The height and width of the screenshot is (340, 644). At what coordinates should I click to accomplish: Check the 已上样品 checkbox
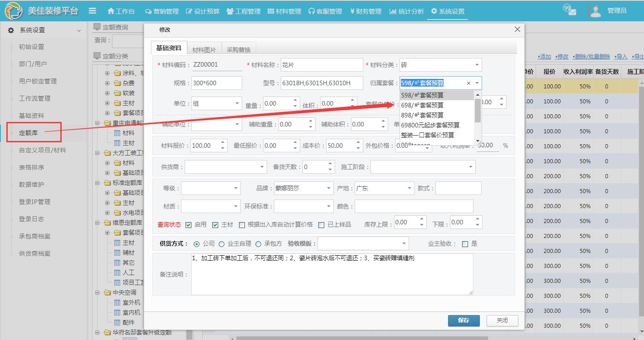tap(322, 225)
